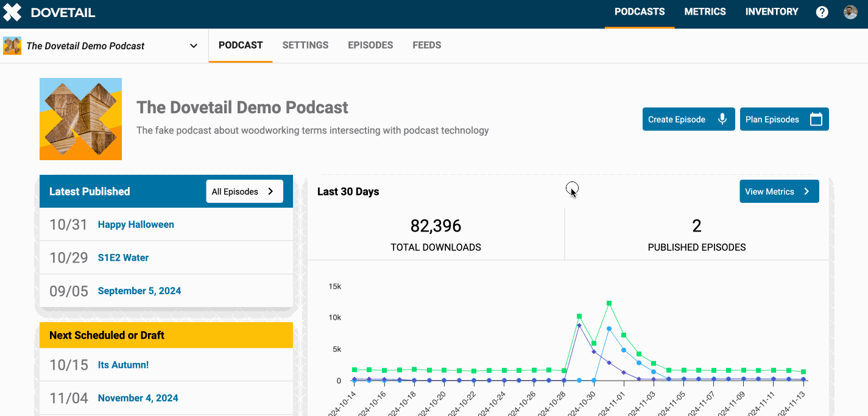Click the small podcast thumbnail in switcher

pyautogui.click(x=12, y=46)
